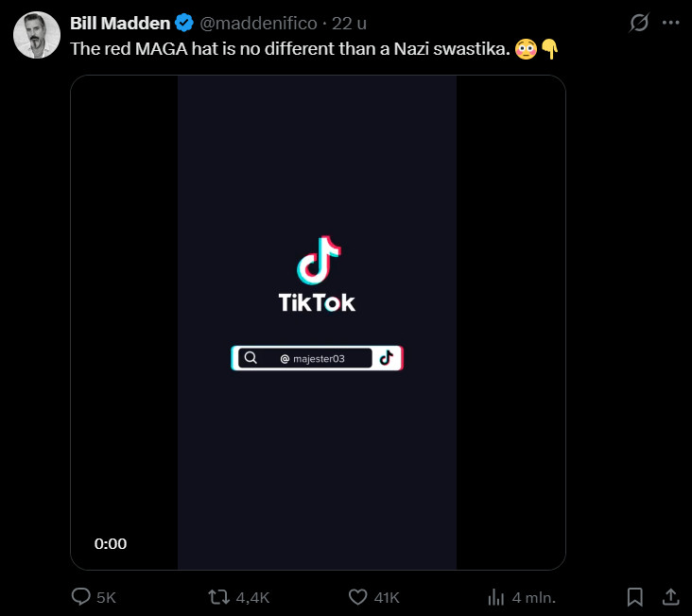Open the three-dot more options menu
The width and height of the screenshot is (692, 616).
[669, 23]
